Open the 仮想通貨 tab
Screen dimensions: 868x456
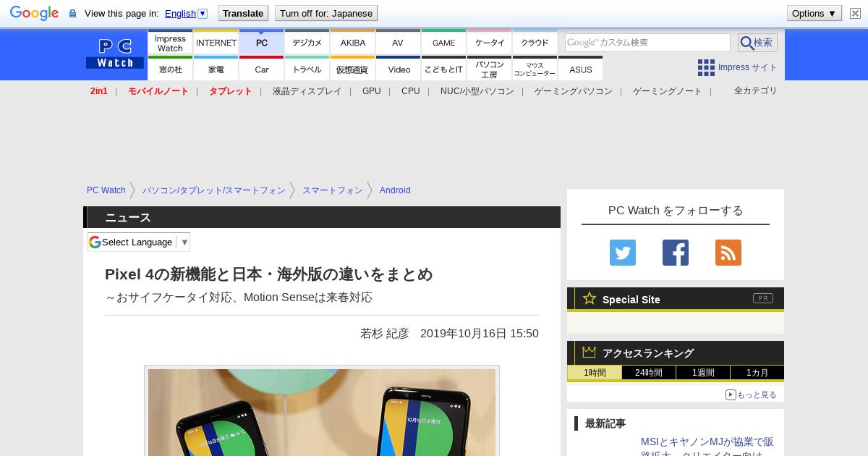coord(353,69)
